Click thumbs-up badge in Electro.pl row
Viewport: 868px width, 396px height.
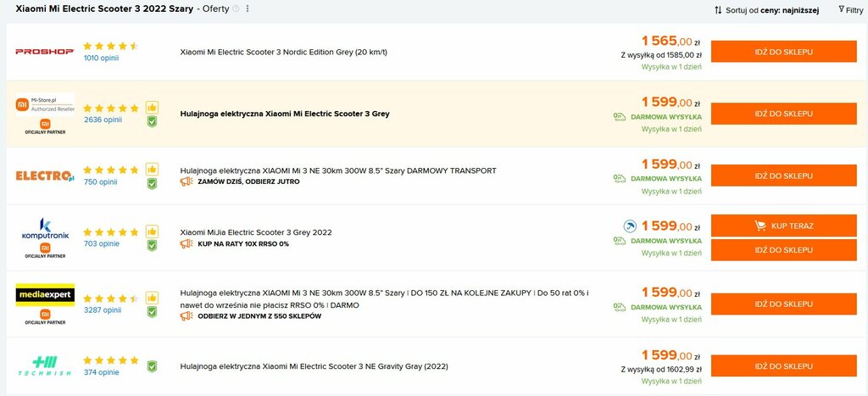click(x=152, y=170)
